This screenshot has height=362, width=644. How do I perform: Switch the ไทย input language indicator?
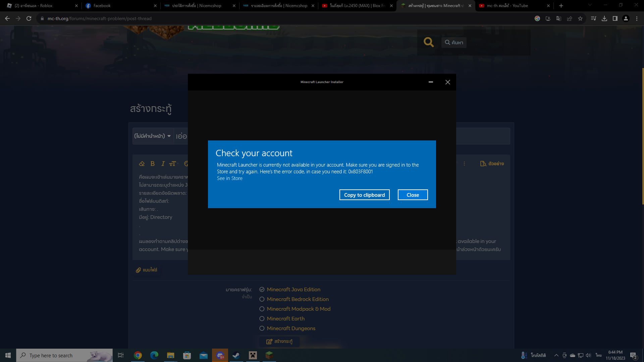click(x=599, y=355)
